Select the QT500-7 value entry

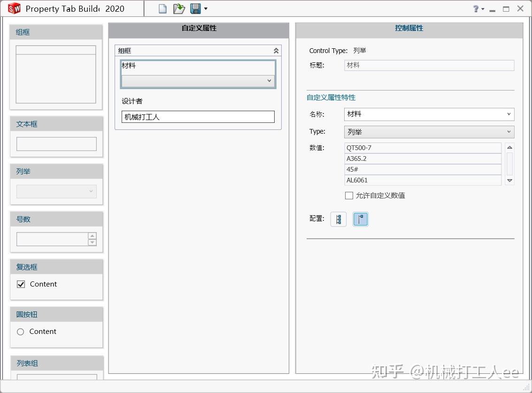point(422,147)
